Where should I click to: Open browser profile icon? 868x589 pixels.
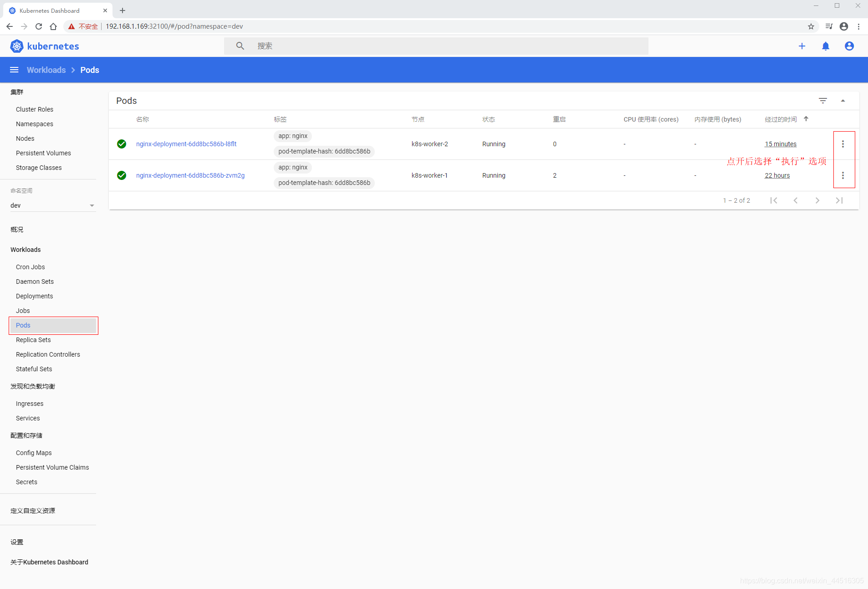point(844,26)
